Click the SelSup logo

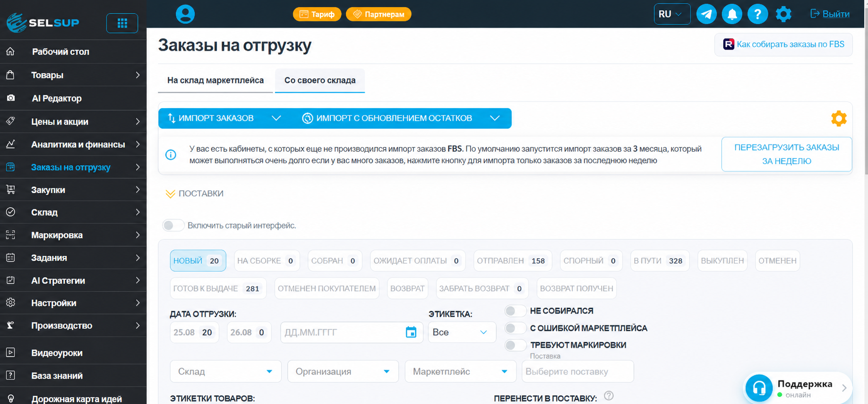(43, 22)
